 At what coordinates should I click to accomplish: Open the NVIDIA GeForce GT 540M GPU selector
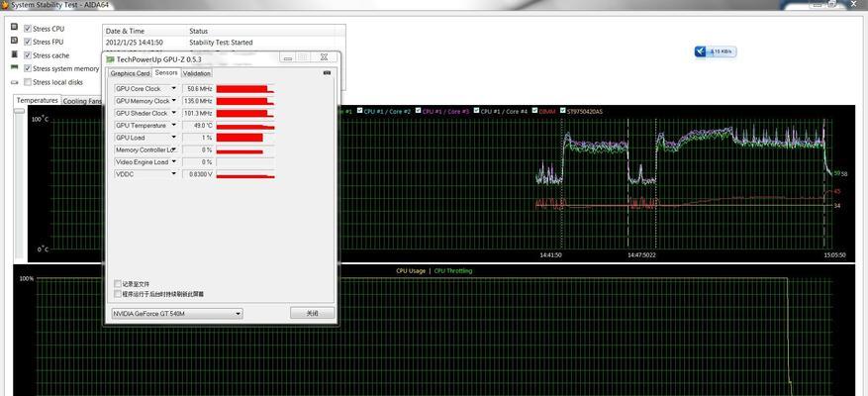[176, 314]
